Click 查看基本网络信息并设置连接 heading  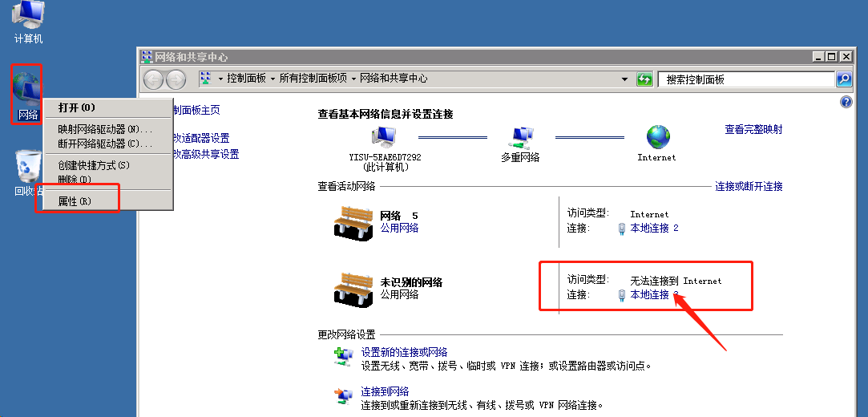386,114
